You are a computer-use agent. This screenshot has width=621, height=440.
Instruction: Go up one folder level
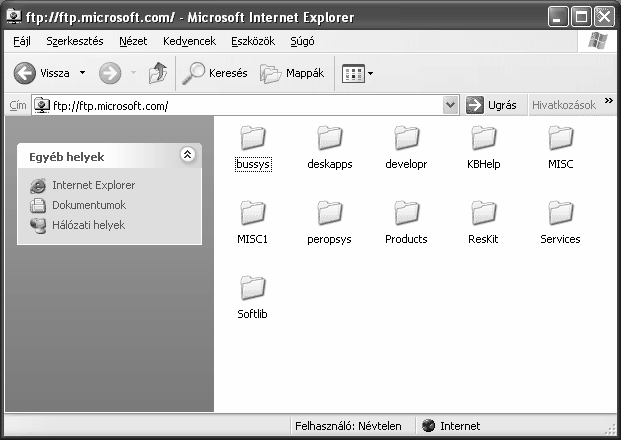click(158, 73)
